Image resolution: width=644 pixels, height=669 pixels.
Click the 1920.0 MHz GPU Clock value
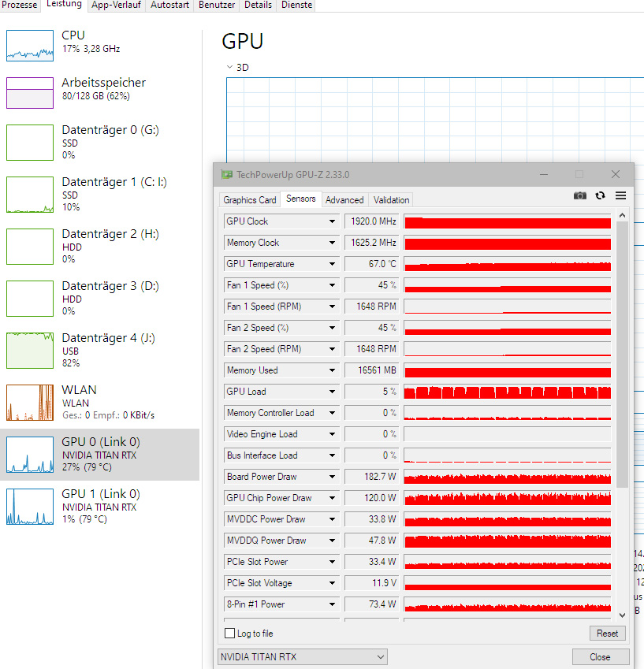pyautogui.click(x=372, y=221)
